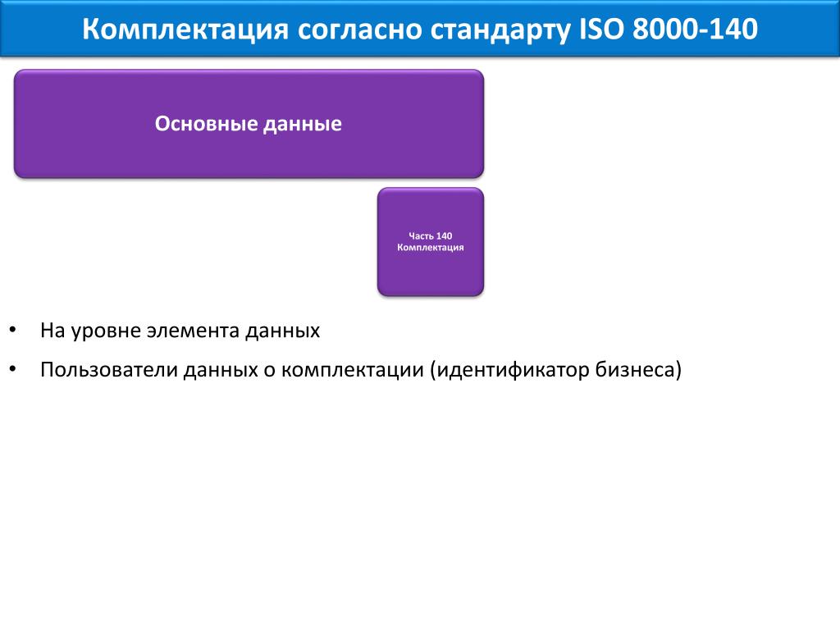Select the purple 'Основные данные' box

click(249, 124)
